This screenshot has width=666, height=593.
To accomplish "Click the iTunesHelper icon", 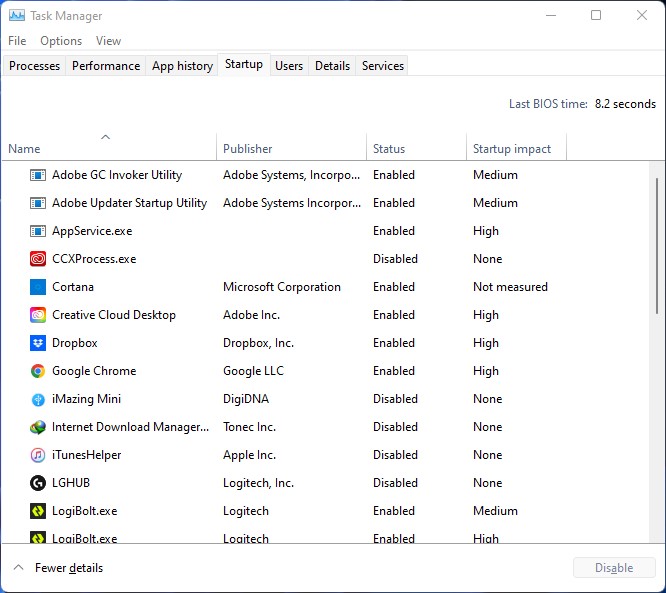I will pos(38,455).
